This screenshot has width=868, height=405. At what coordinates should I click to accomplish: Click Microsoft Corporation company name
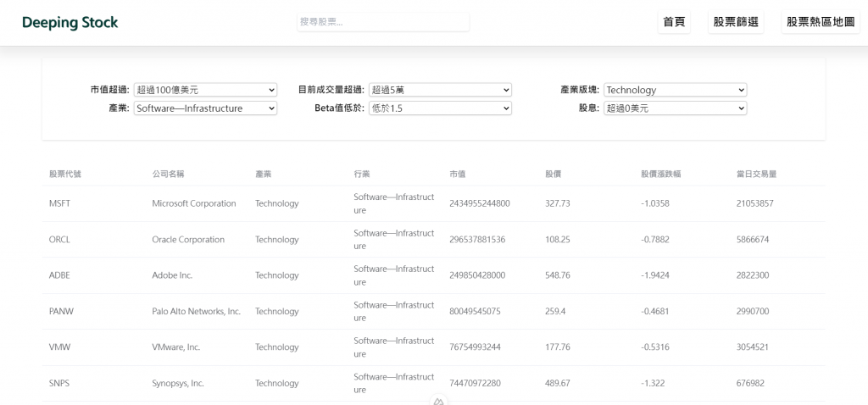click(x=194, y=203)
